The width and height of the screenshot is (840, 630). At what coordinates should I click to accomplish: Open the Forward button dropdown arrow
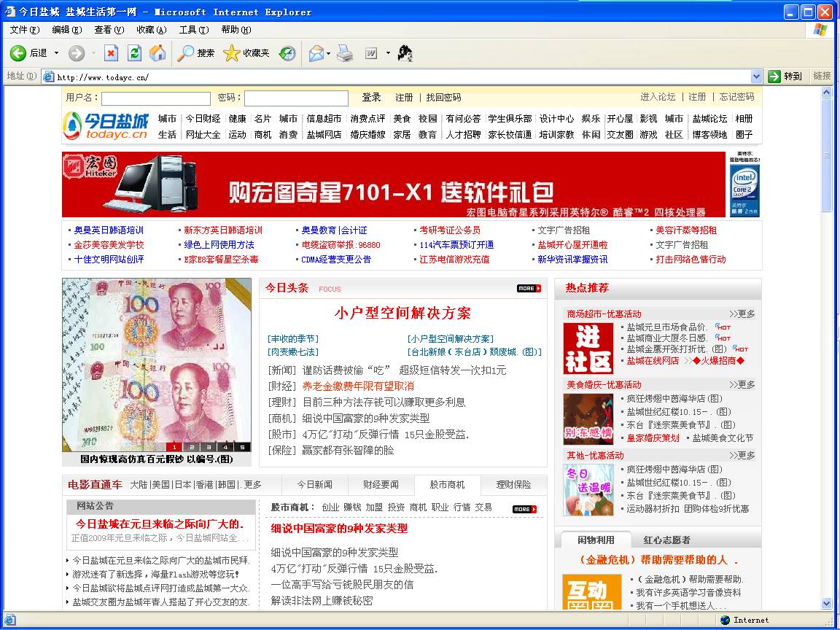coord(93,53)
